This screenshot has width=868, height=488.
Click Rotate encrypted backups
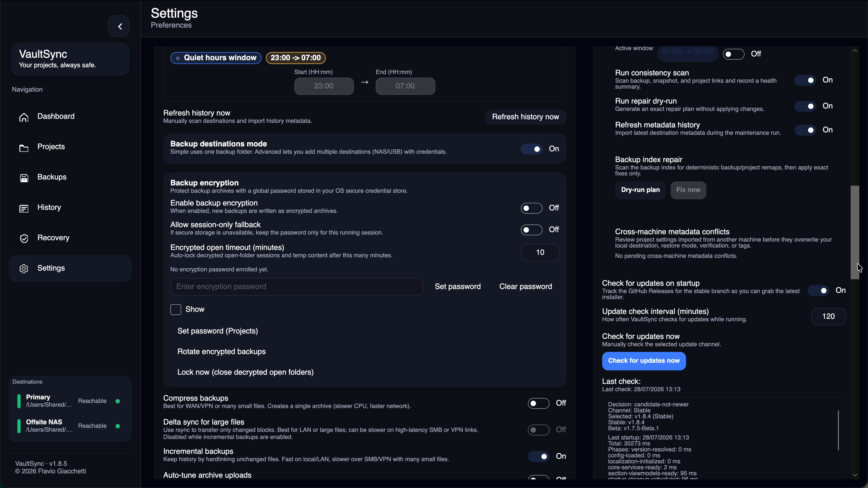tap(221, 352)
